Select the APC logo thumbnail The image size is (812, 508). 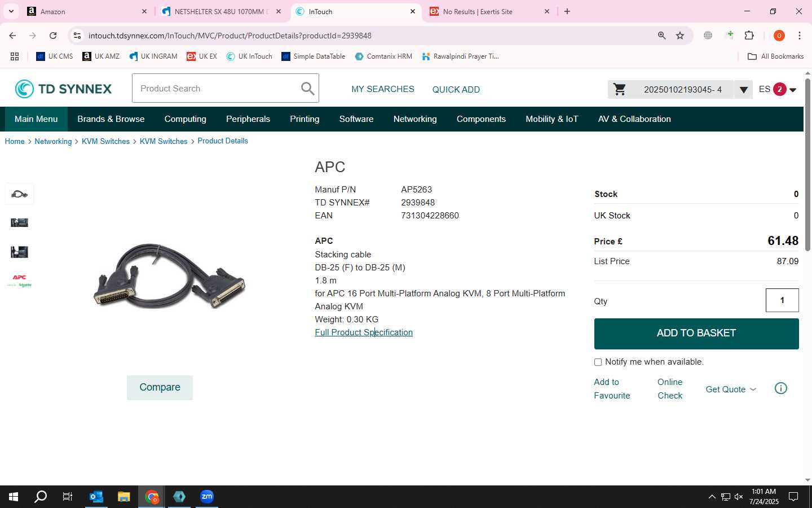point(20,281)
